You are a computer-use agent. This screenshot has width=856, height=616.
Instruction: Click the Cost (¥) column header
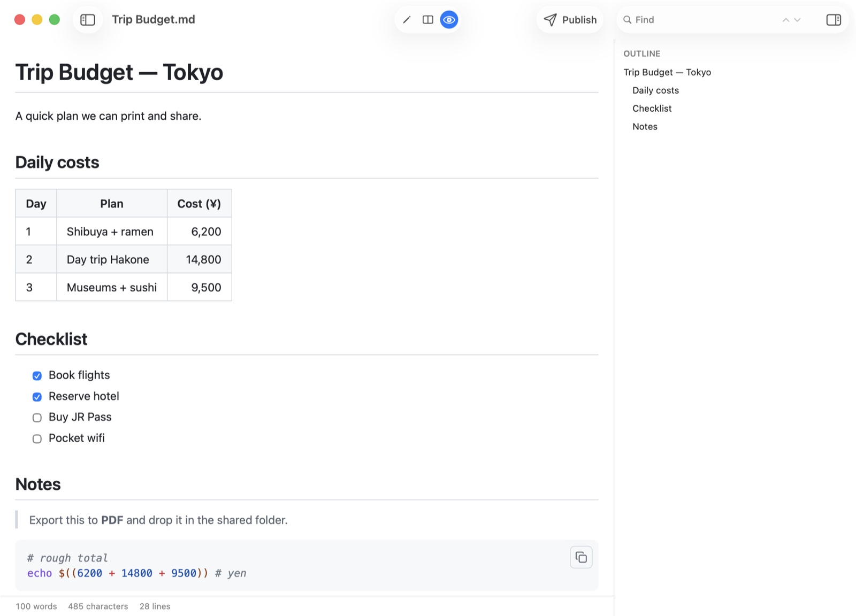click(x=199, y=204)
